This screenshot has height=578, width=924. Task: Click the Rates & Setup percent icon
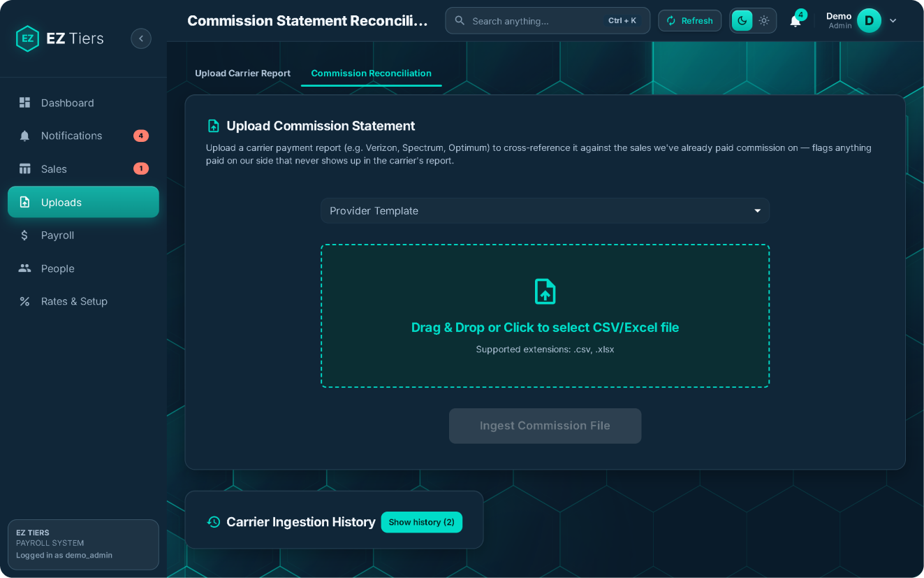(x=24, y=301)
